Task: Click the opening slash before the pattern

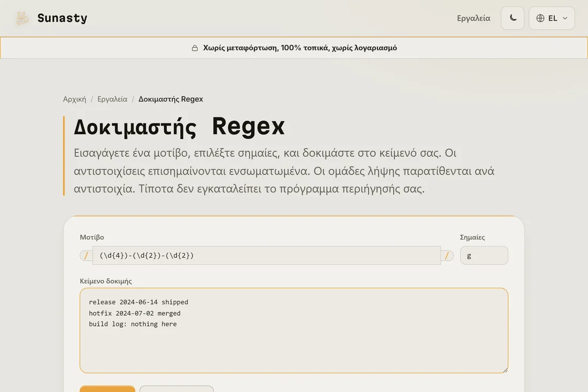Action: pyautogui.click(x=86, y=256)
